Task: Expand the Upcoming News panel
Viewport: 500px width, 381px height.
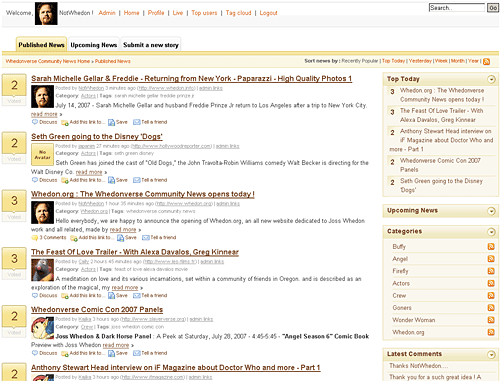Action: point(491,211)
